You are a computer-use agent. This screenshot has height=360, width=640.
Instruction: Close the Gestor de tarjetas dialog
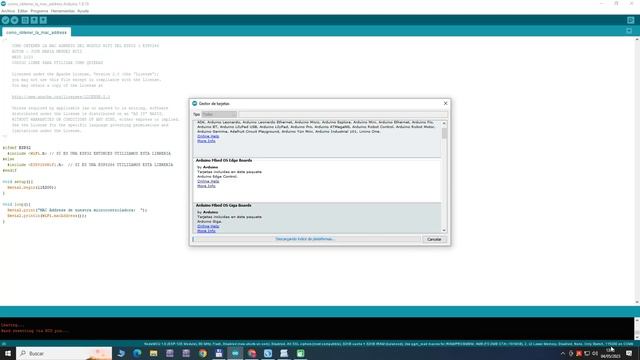[445, 103]
